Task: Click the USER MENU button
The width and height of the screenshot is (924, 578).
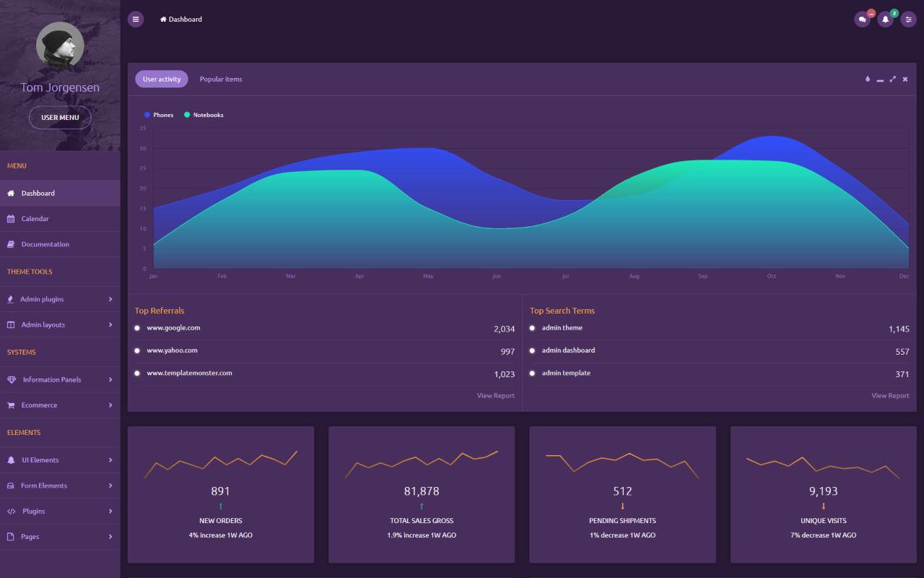Action: point(60,118)
